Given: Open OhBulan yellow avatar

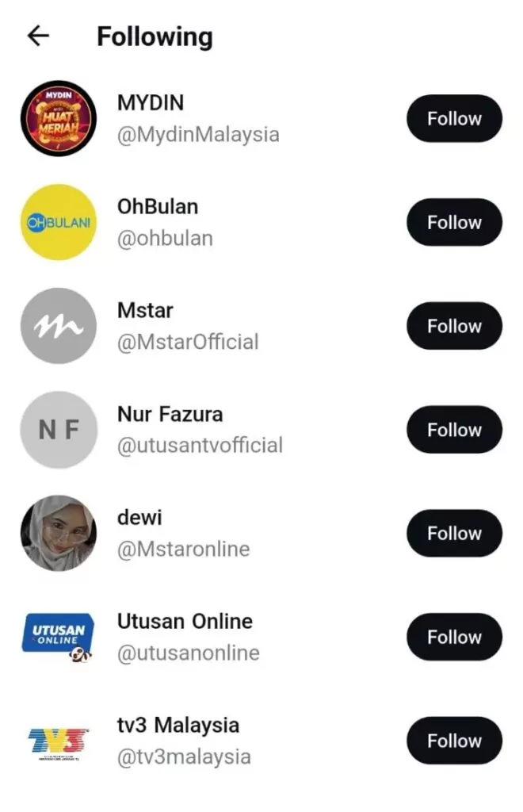Looking at the screenshot, I should pyautogui.click(x=58, y=222).
